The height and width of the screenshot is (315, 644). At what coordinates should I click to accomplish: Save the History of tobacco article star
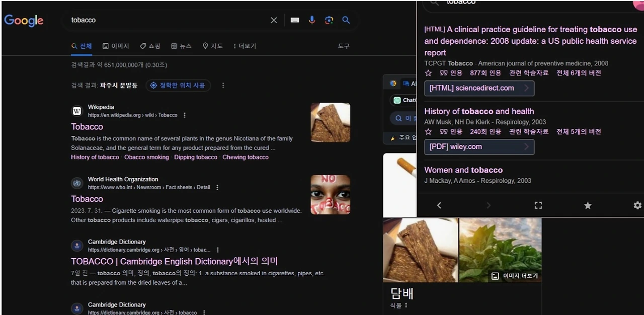pyautogui.click(x=428, y=132)
